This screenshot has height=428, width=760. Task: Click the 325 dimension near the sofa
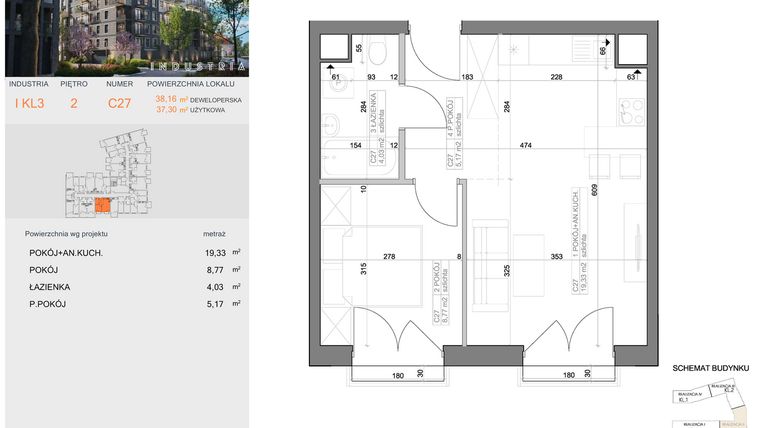click(x=507, y=270)
